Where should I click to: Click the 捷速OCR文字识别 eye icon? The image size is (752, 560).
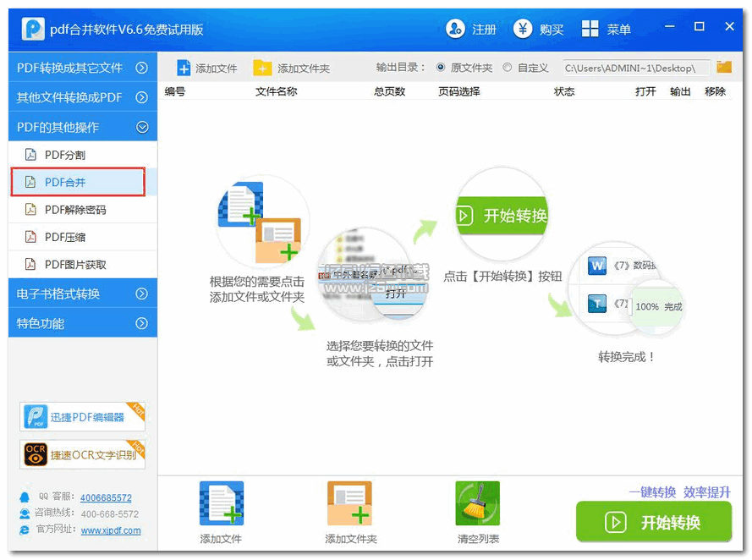36,454
